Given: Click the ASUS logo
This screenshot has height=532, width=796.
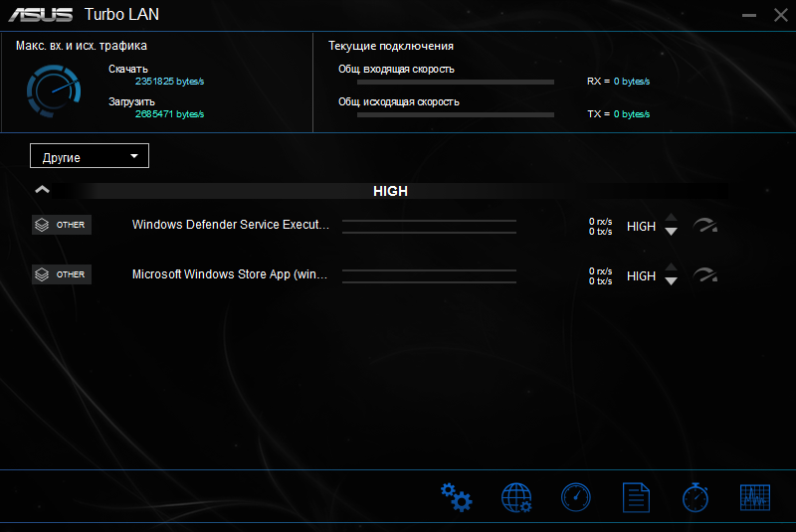Looking at the screenshot, I should pos(41,15).
